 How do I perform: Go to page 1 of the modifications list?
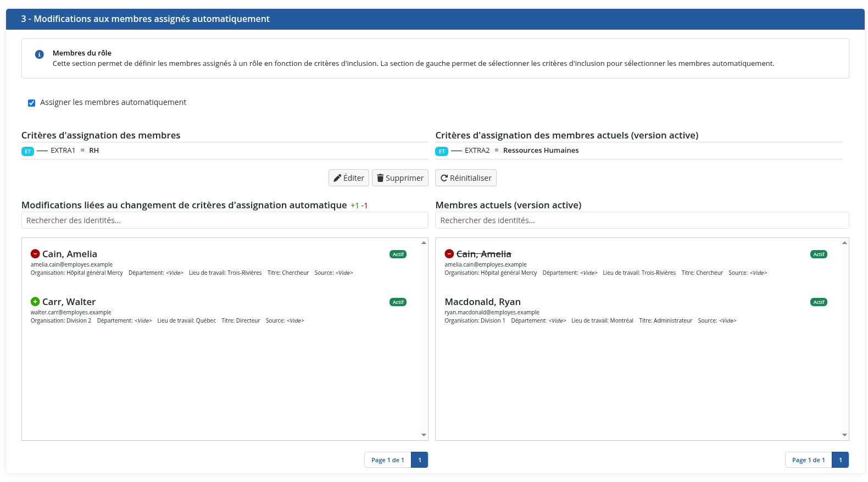[x=420, y=460]
